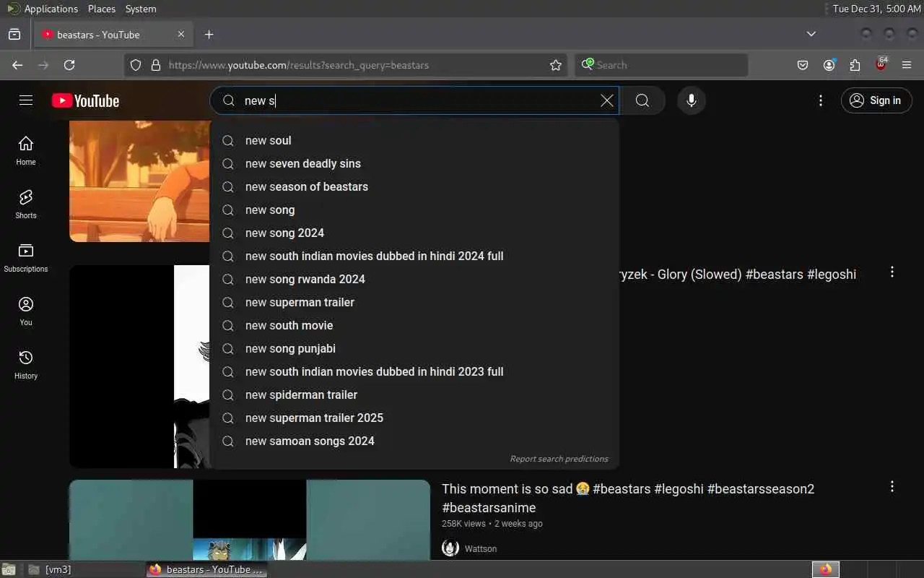The height and width of the screenshot is (578, 924).
Task: Open the YouTube guide hamburger menu
Action: 26,100
